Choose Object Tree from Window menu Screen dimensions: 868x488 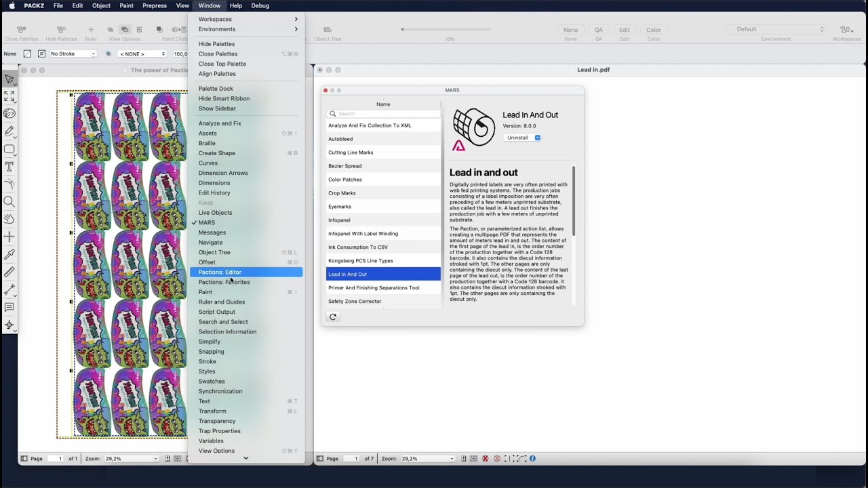246,252
